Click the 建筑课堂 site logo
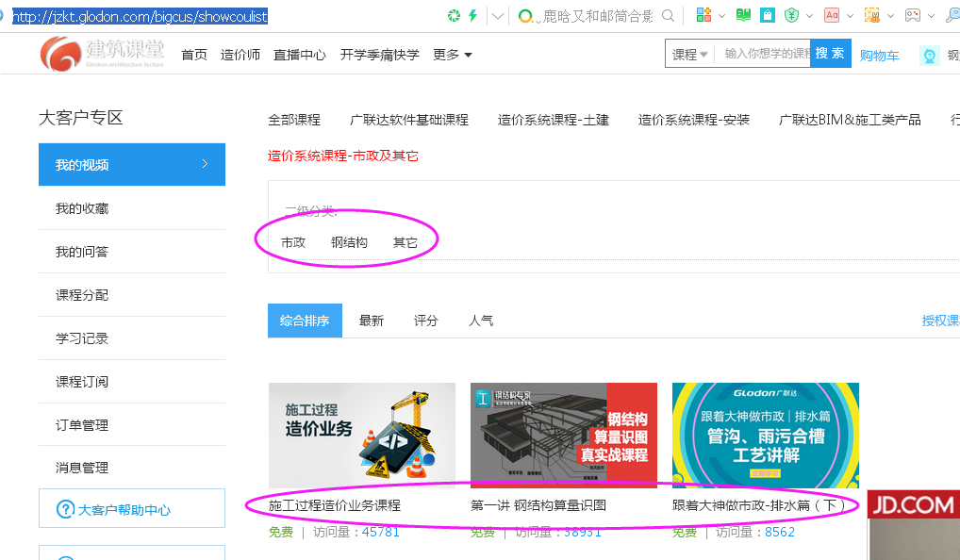 pyautogui.click(x=102, y=53)
